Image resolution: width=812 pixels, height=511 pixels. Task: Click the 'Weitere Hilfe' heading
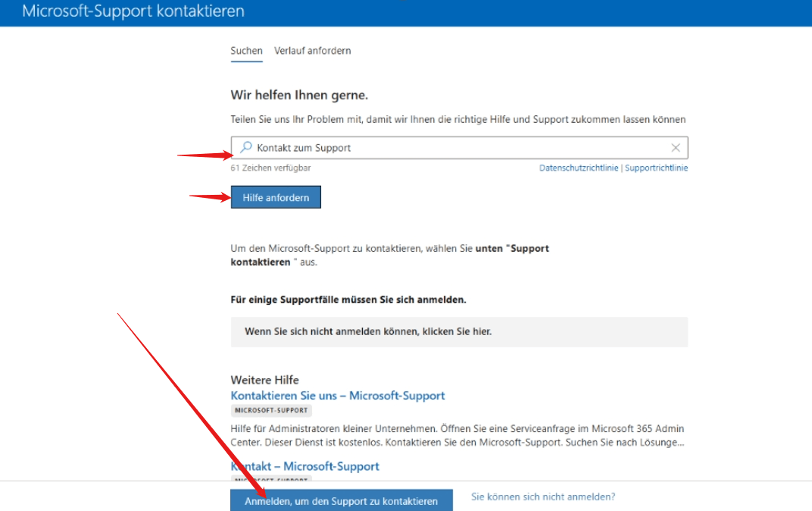[x=264, y=380]
